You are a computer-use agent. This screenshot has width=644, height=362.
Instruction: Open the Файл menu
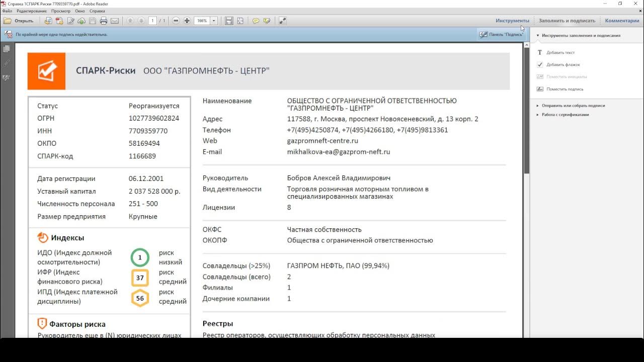tap(7, 11)
